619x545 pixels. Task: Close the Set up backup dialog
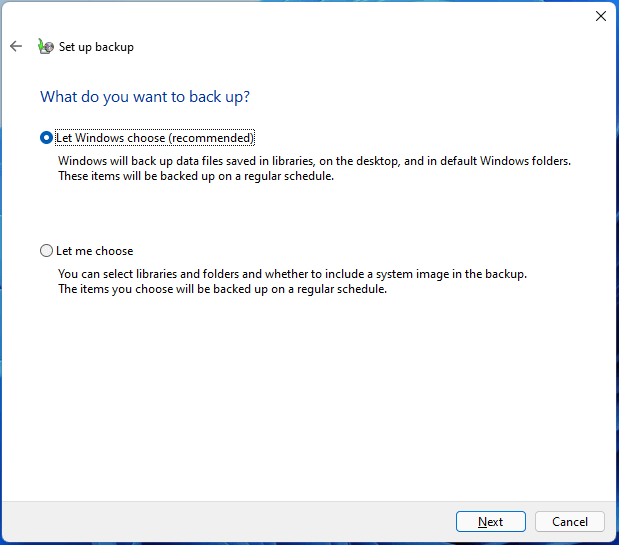point(600,16)
